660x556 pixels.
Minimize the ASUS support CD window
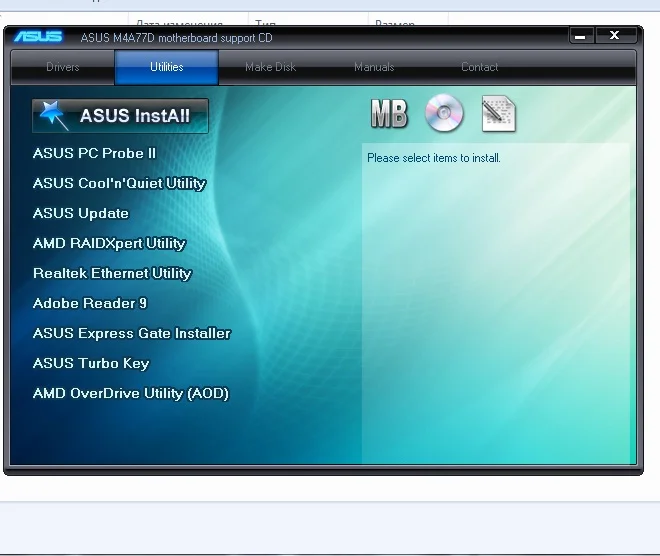[x=581, y=36]
